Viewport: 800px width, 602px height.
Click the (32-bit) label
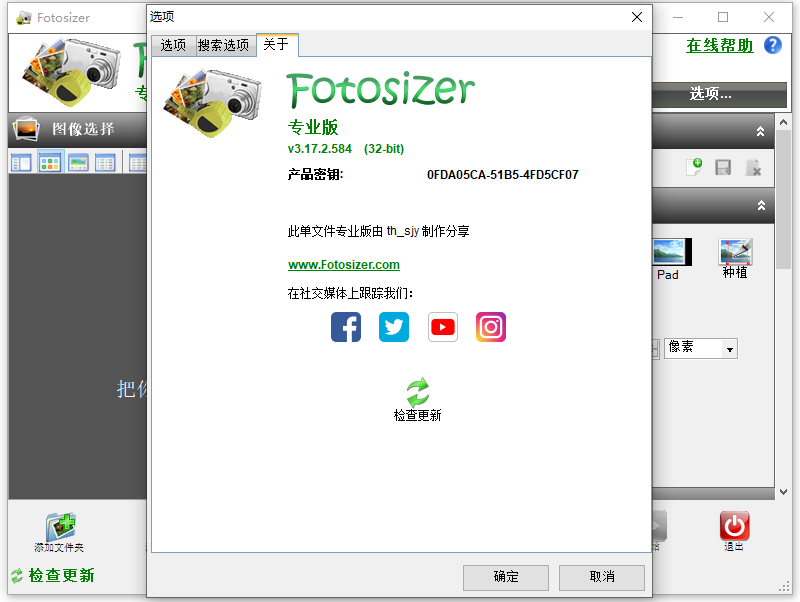click(x=384, y=149)
